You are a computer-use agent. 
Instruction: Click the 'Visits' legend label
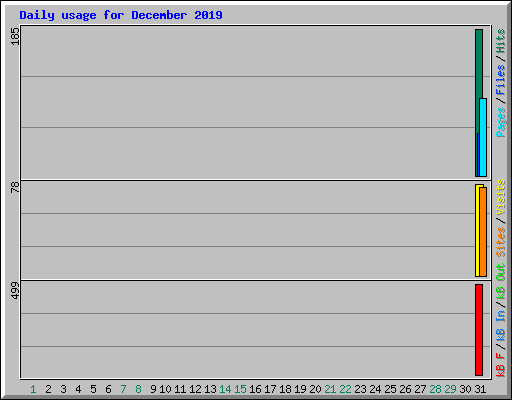click(x=501, y=197)
